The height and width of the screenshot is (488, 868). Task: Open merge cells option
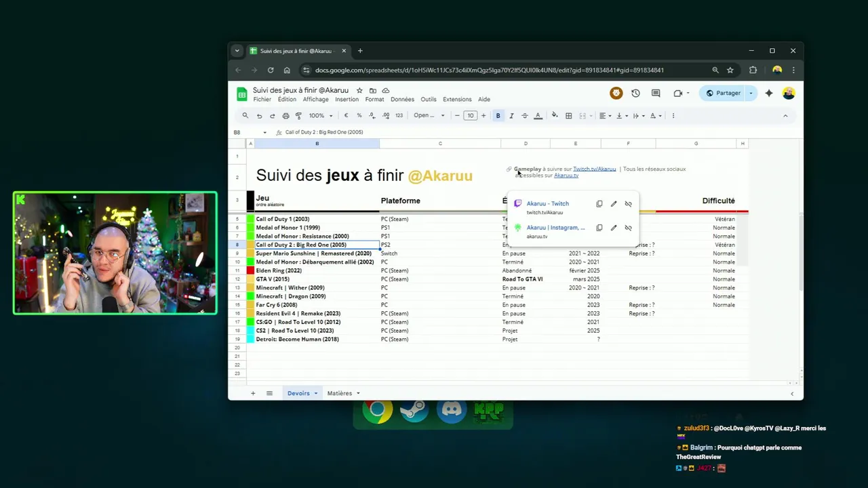[582, 116]
